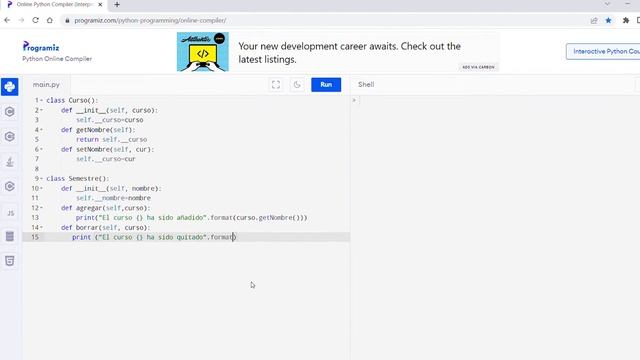The width and height of the screenshot is (640, 360).
Task: Open the C# compiler icon between Java and JS
Action: tap(9, 187)
